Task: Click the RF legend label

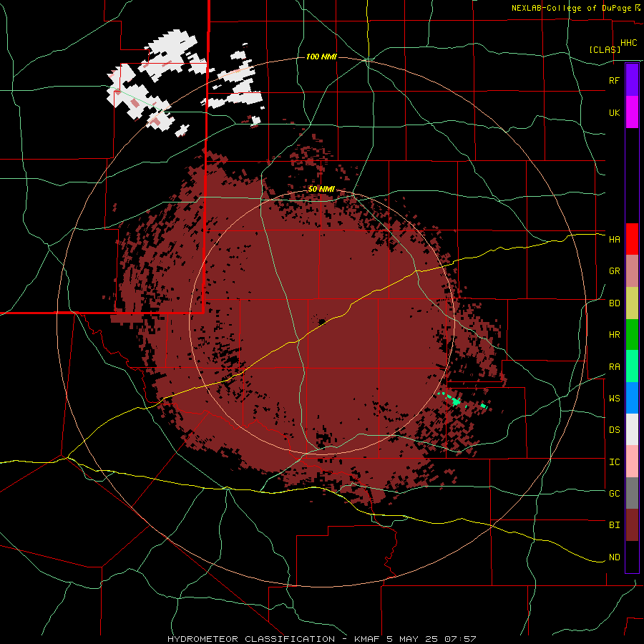Action: (614, 80)
